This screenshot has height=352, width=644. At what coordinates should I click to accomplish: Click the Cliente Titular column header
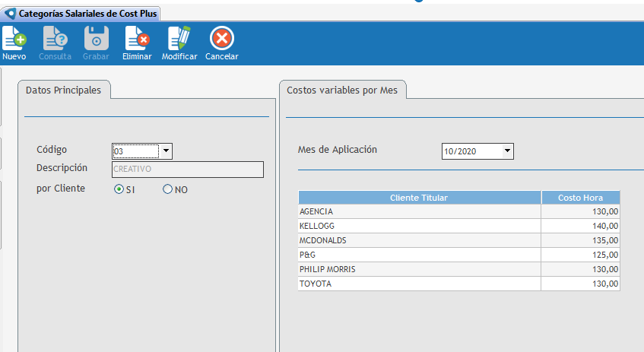(x=420, y=198)
